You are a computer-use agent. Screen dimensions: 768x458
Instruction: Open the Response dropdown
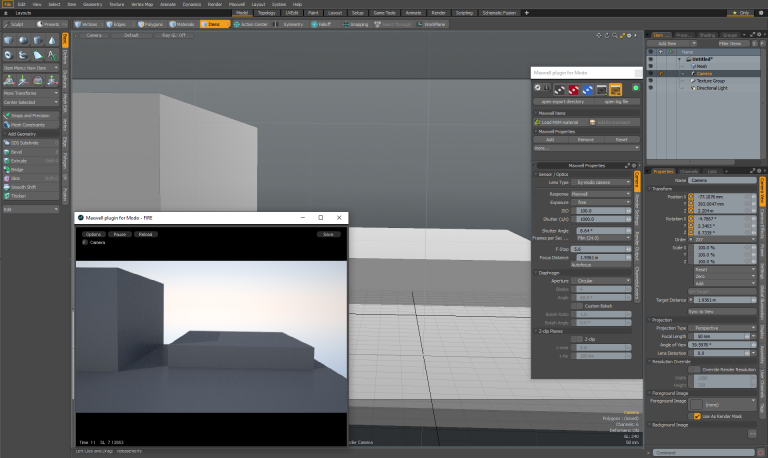tap(601, 194)
